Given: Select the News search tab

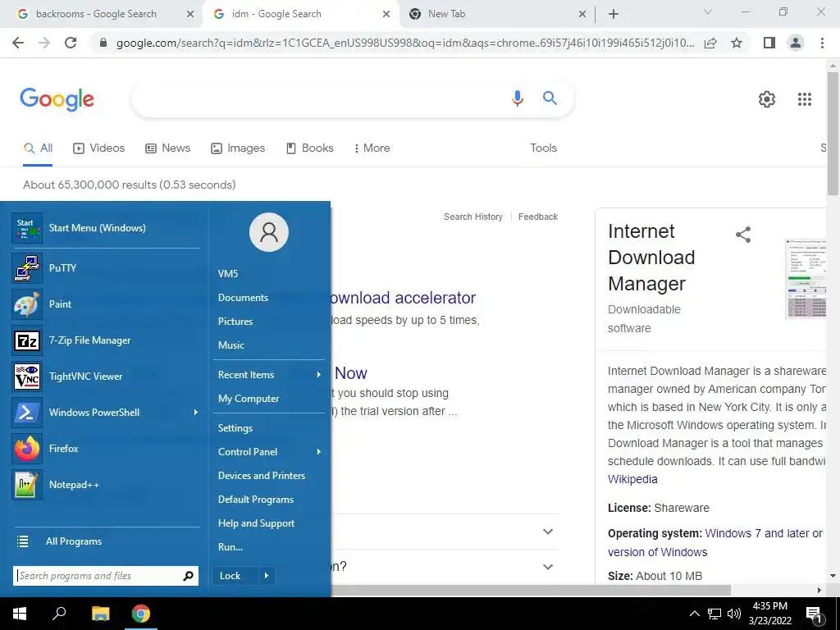Looking at the screenshot, I should pyautogui.click(x=167, y=148).
